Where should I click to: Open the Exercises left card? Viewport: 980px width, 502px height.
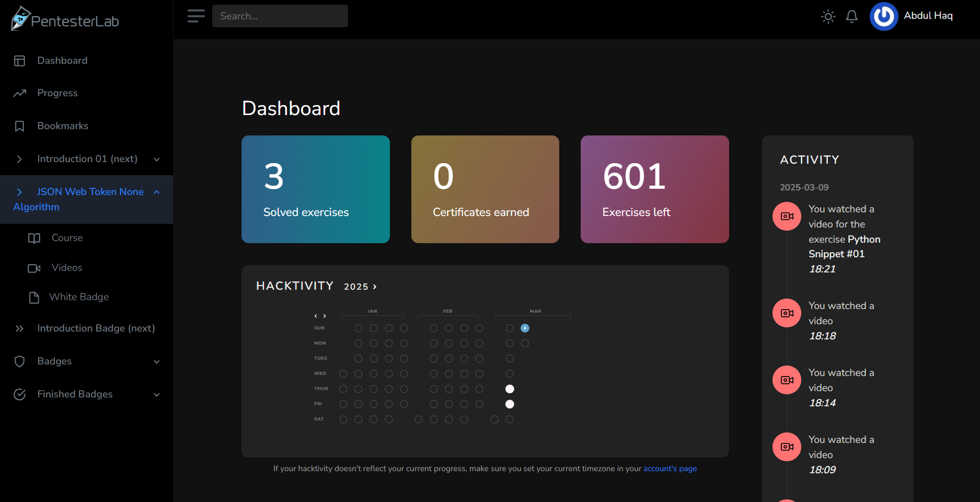coord(655,189)
